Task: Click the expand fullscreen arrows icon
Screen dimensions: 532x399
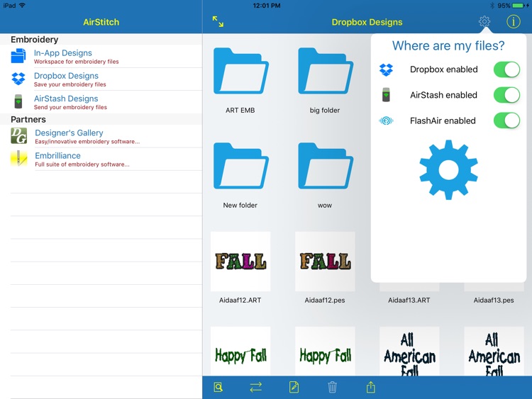Action: (218, 22)
